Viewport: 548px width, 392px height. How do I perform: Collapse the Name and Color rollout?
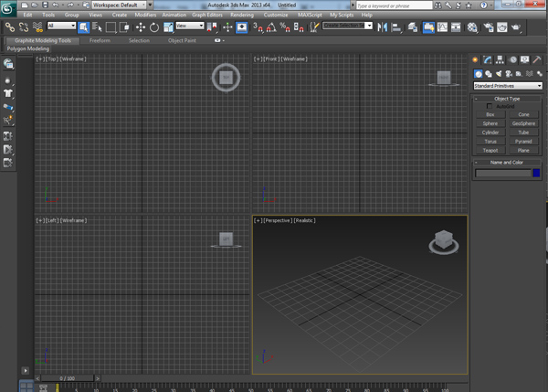[507, 163]
